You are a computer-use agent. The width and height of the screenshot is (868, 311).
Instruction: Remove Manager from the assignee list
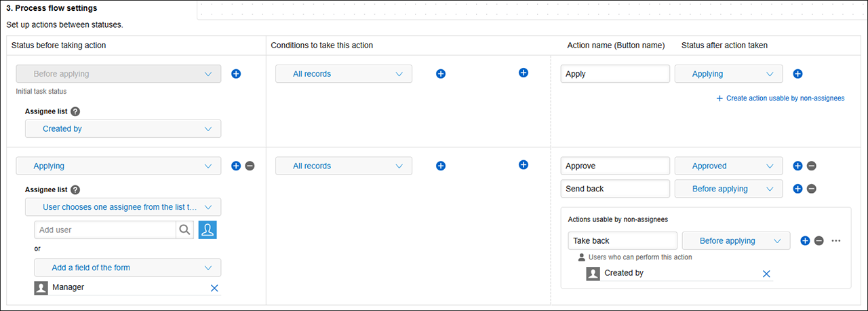214,288
